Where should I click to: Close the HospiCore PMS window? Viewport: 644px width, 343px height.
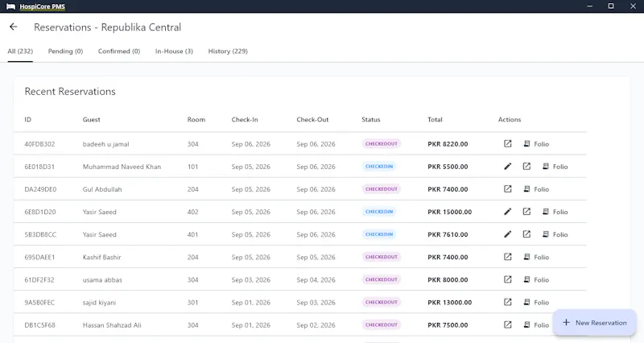coord(633,6)
